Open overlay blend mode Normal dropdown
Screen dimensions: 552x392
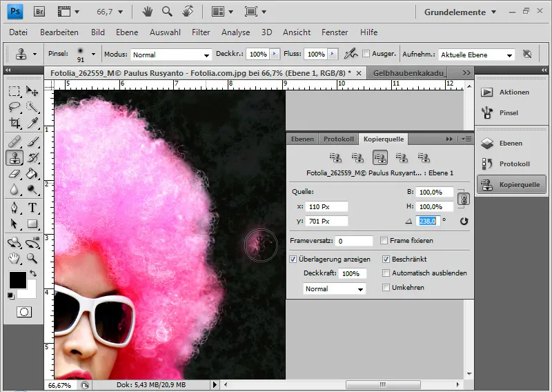(x=335, y=289)
